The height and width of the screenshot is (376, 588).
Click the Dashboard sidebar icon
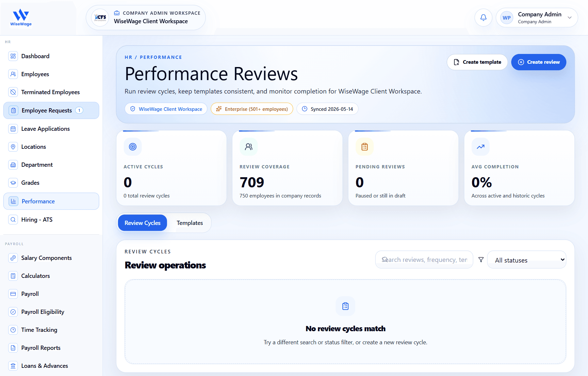pyautogui.click(x=13, y=56)
